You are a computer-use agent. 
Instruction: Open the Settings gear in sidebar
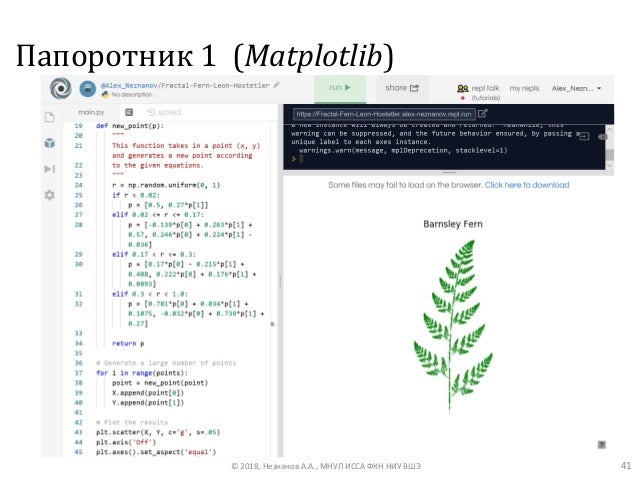pyautogui.click(x=50, y=195)
